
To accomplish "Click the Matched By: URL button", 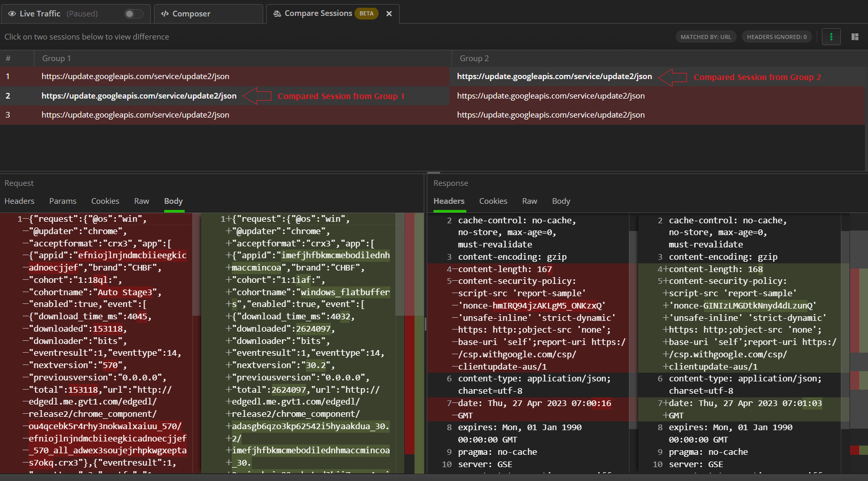I will coord(705,37).
